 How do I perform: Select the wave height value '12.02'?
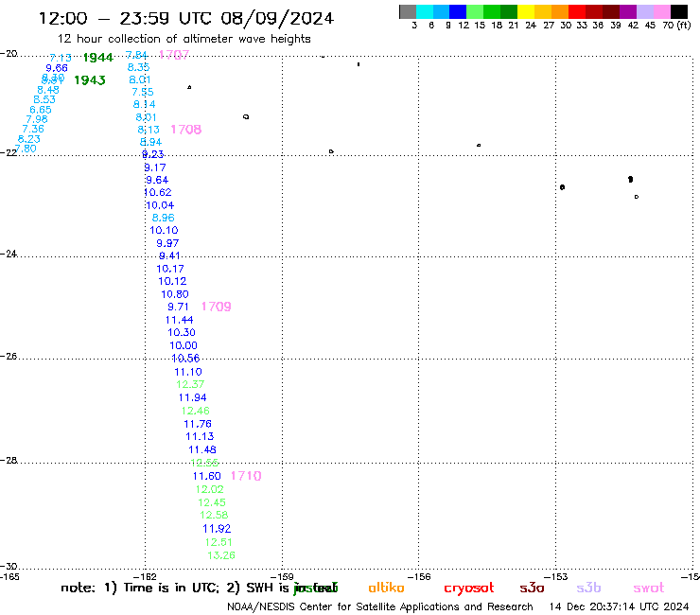point(209,489)
